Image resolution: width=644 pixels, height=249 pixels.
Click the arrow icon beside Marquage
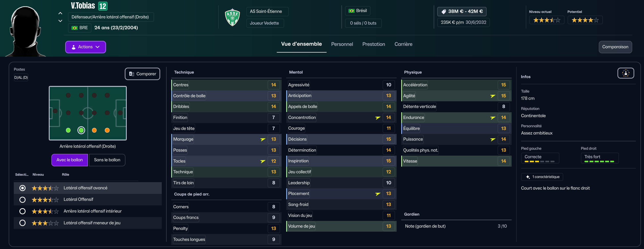click(263, 139)
